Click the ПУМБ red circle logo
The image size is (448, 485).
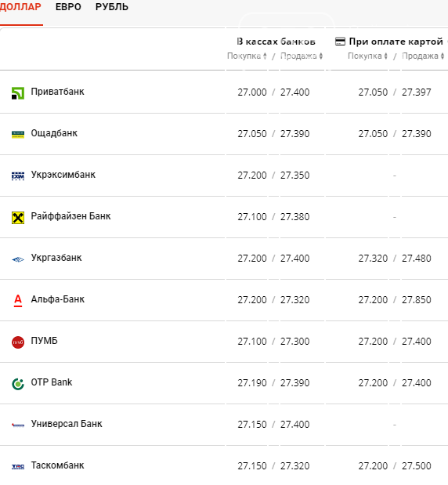[18, 342]
